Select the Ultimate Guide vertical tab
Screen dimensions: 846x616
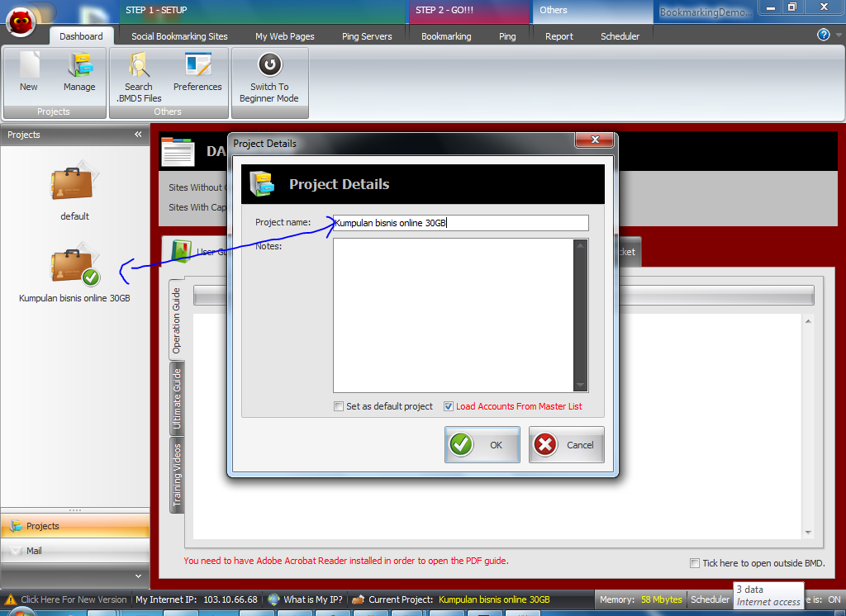coord(177,399)
